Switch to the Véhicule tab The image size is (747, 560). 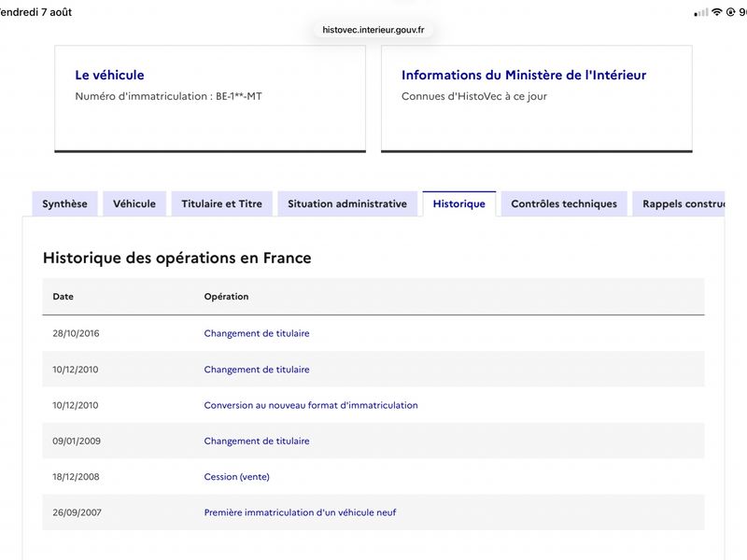pyautogui.click(x=134, y=203)
